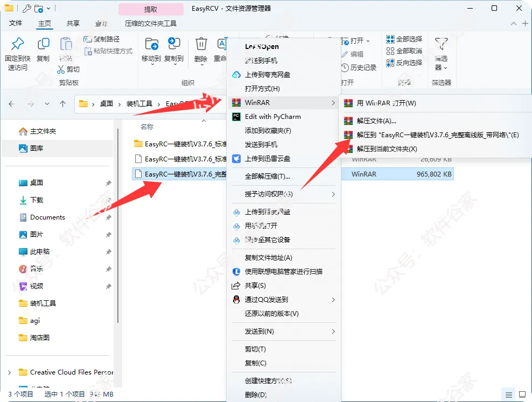The height and width of the screenshot is (402, 532).
Task: Pin to Quick access icon
Action: (x=18, y=44)
